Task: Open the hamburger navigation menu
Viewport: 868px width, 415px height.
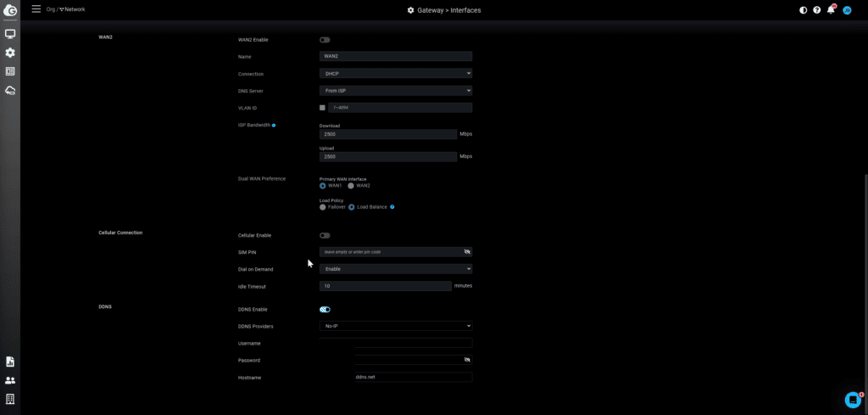Action: click(36, 9)
